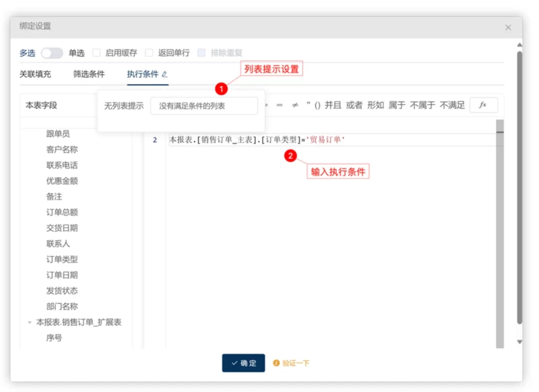Select the 订单类型 field
539x392 pixels.
(62, 259)
